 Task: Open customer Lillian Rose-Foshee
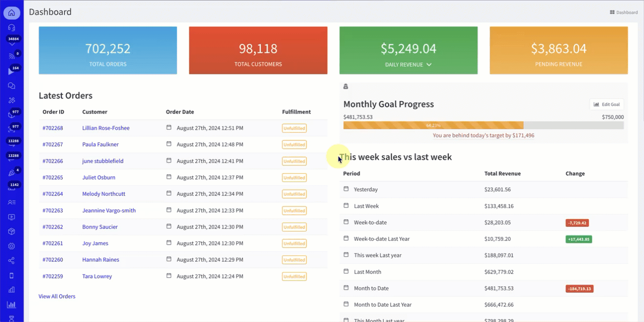coord(106,128)
